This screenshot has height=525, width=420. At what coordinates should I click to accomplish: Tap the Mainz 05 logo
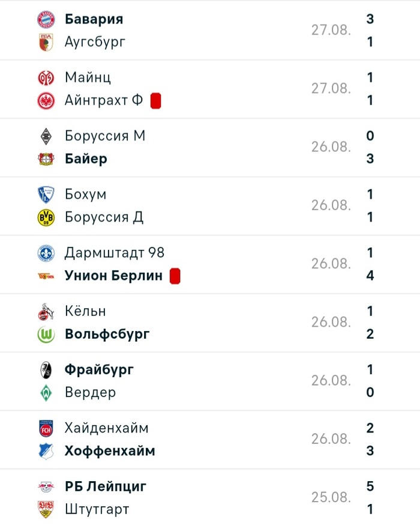pos(46,77)
